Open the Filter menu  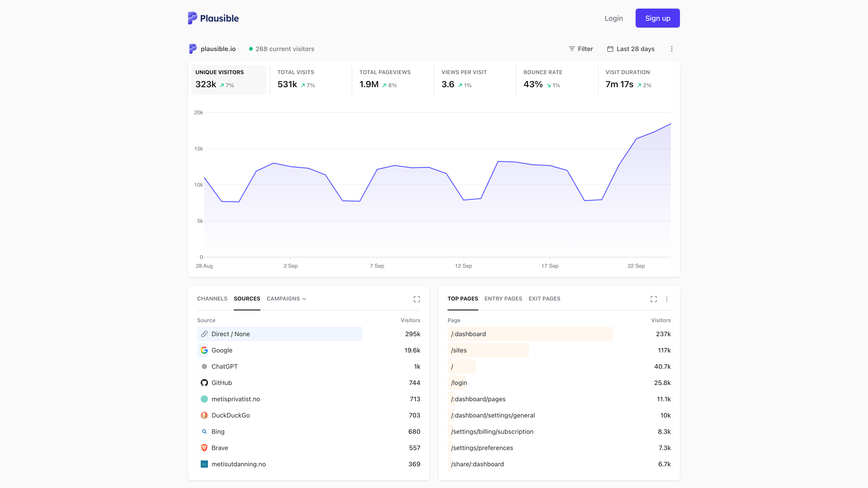[x=581, y=49]
